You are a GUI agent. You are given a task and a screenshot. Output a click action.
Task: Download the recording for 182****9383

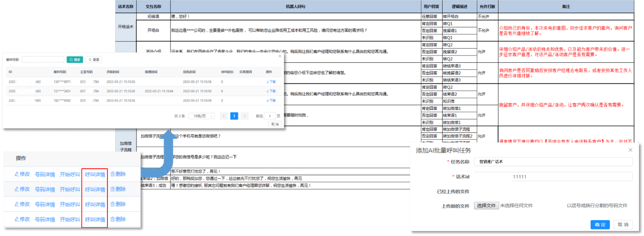pyautogui.click(x=271, y=100)
